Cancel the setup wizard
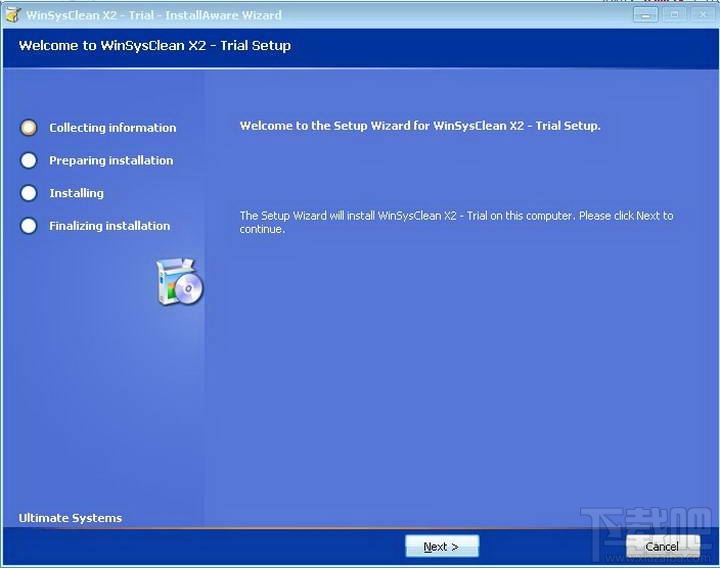Viewport: 720px width, 568px height. pos(663,546)
